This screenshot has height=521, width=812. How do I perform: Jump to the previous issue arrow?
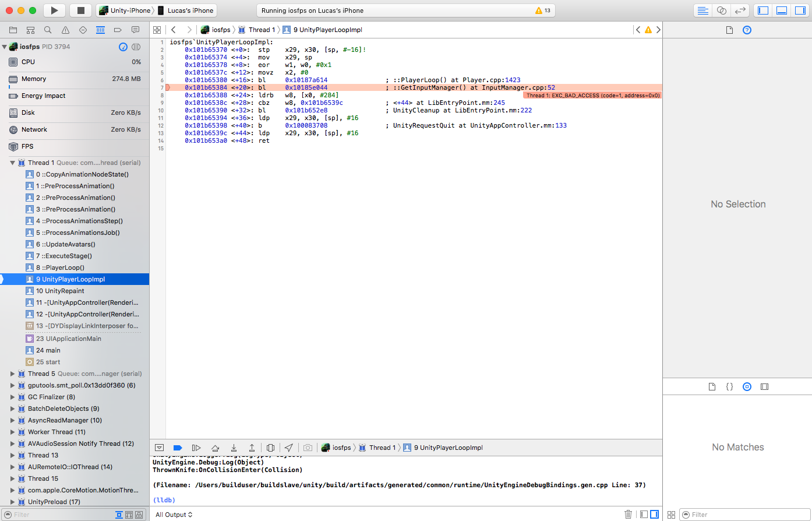click(638, 30)
